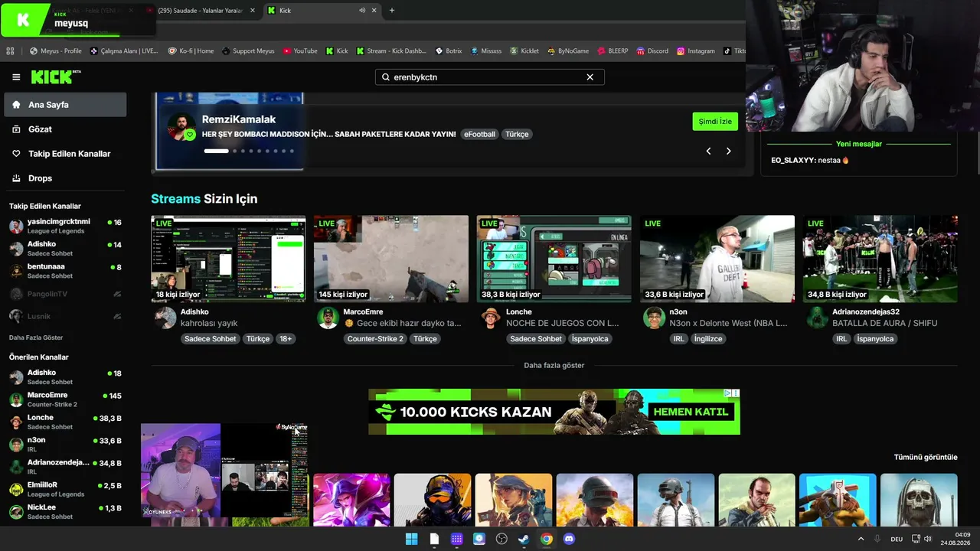Click HEMEN KATIL on the Kicks banner ad
980x551 pixels.
691,412
